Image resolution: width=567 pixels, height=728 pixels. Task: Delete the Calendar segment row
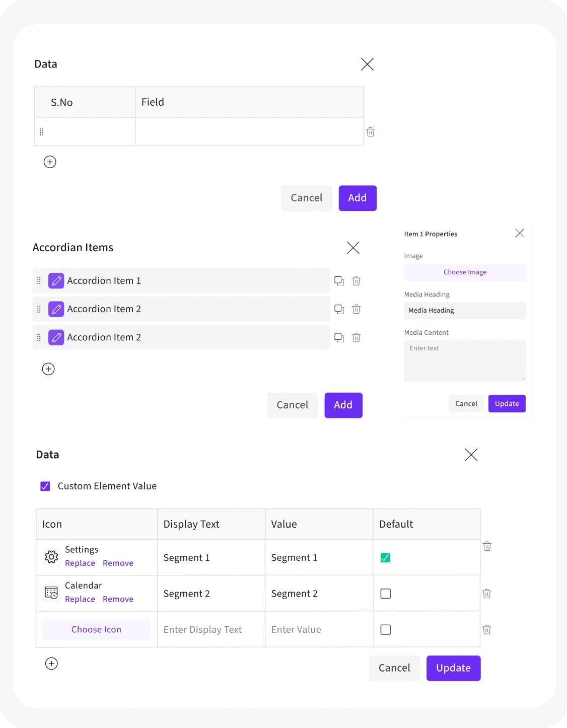click(x=487, y=594)
